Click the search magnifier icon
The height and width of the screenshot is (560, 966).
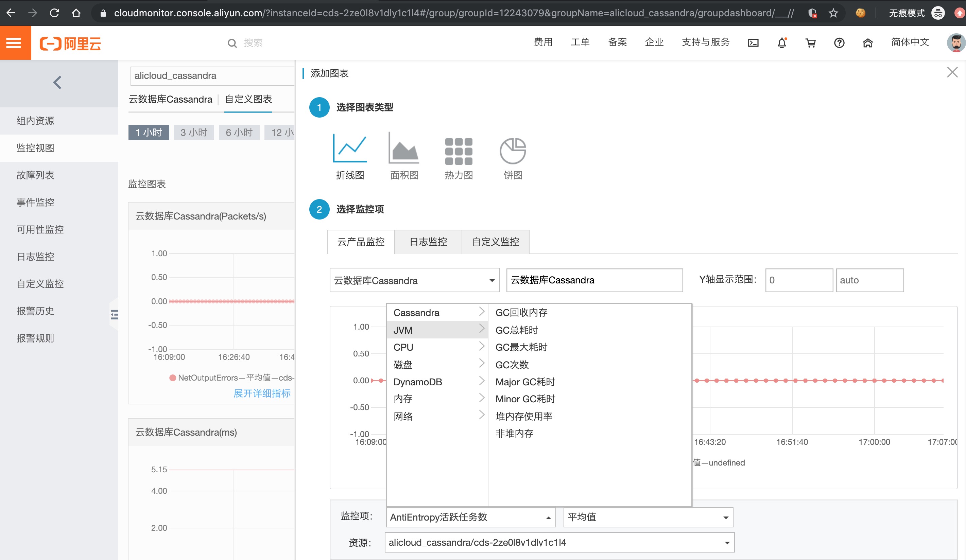[x=232, y=43]
